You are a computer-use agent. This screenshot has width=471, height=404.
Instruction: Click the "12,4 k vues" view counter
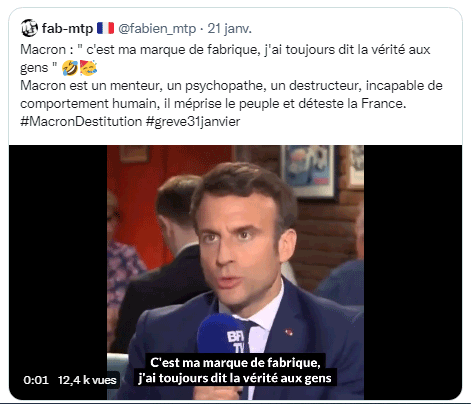(x=87, y=380)
